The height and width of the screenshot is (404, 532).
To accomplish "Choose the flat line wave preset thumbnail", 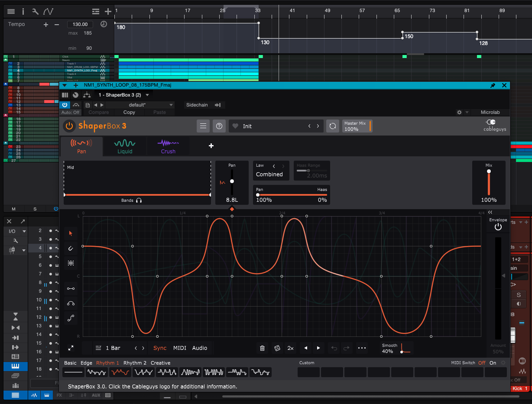I will tap(74, 372).
